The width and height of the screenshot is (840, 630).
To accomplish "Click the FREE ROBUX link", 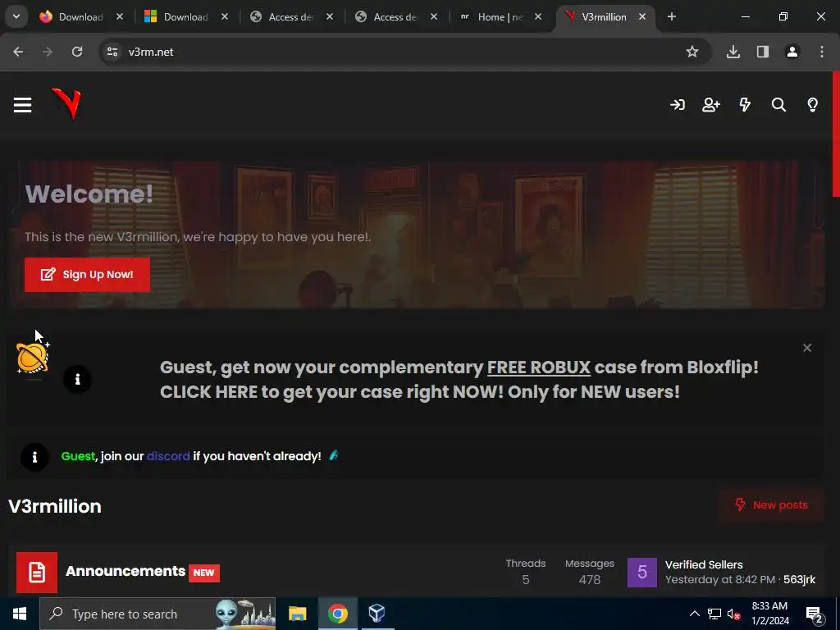I will click(x=538, y=367).
